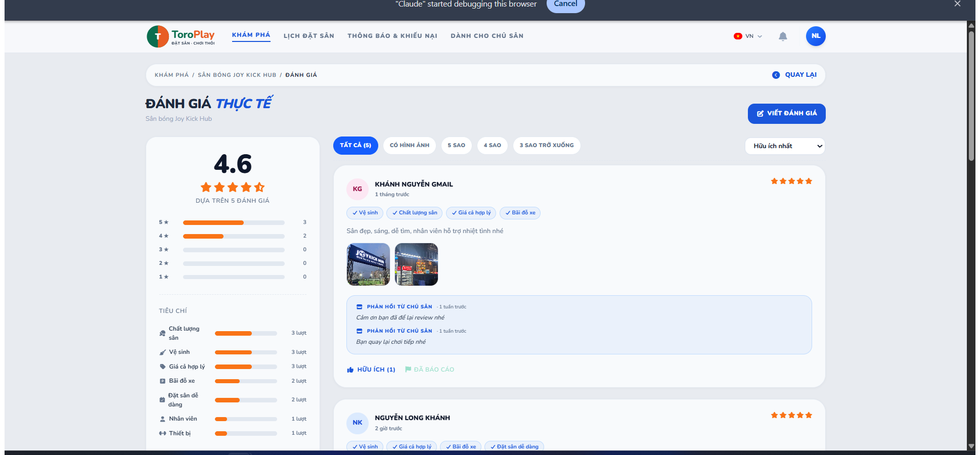Expand the VN language selector
This screenshot has width=980, height=455.
coord(748,36)
